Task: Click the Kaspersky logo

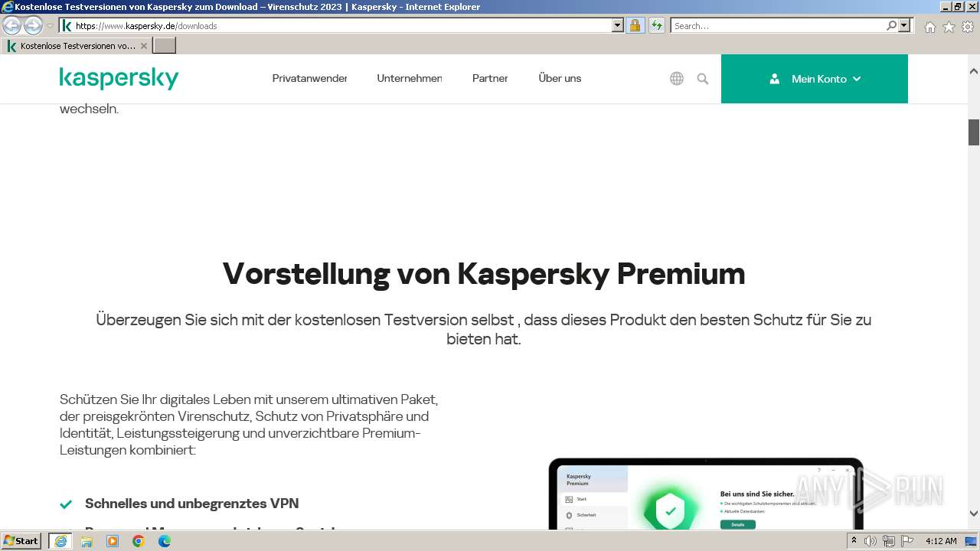Action: [x=119, y=78]
